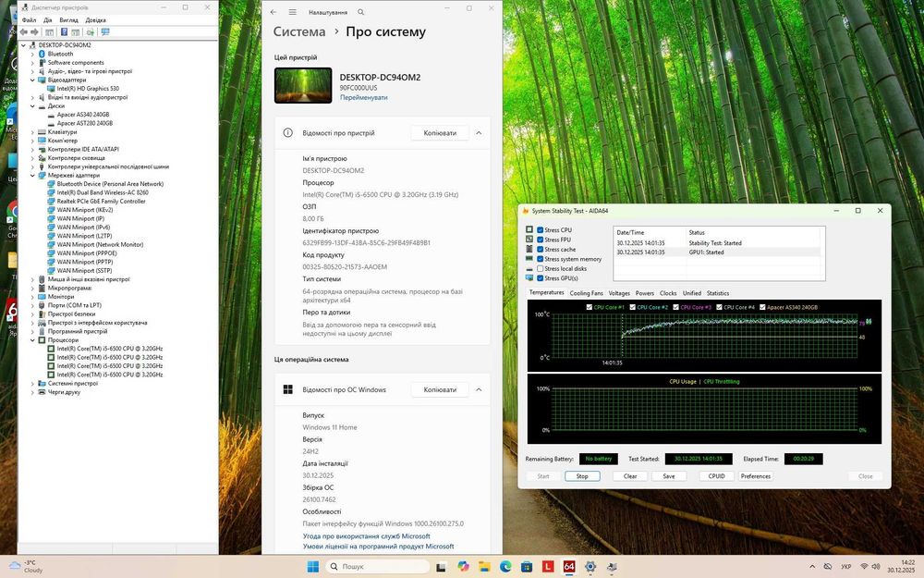Switch to Cooling Fans tab in AIDA64
924x578 pixels.
click(586, 293)
